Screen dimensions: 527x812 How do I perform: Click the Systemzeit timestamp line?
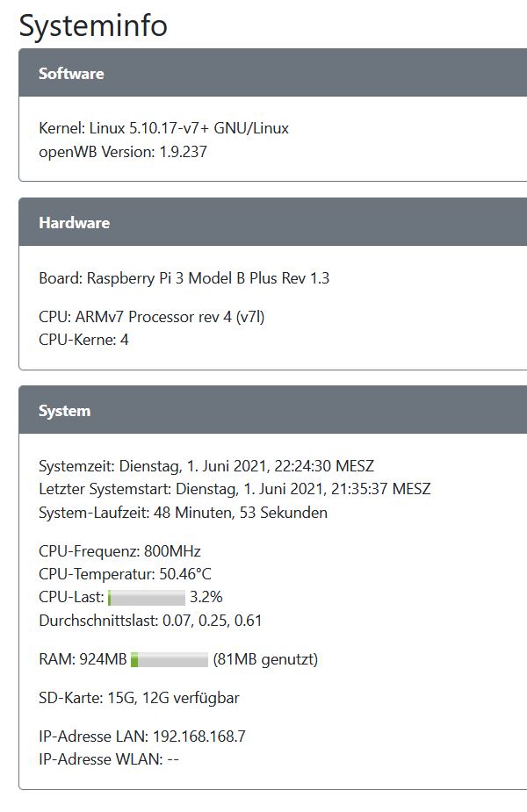point(206,466)
